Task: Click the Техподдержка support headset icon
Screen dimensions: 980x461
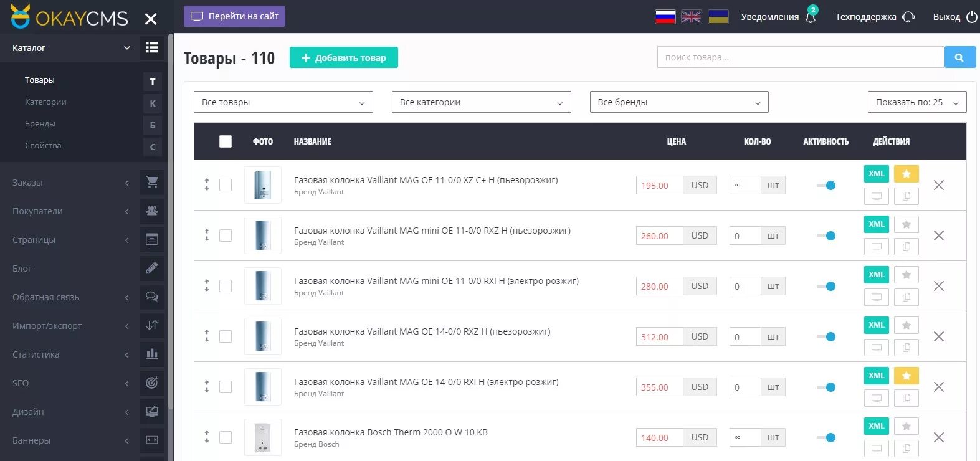Action: [908, 17]
